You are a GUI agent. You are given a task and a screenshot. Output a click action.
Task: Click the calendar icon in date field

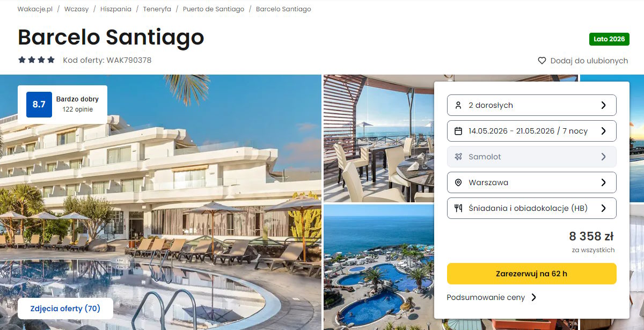tap(458, 131)
